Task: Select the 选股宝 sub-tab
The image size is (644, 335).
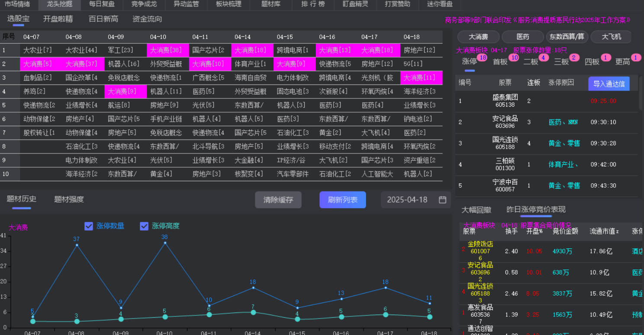Action: 19,19
